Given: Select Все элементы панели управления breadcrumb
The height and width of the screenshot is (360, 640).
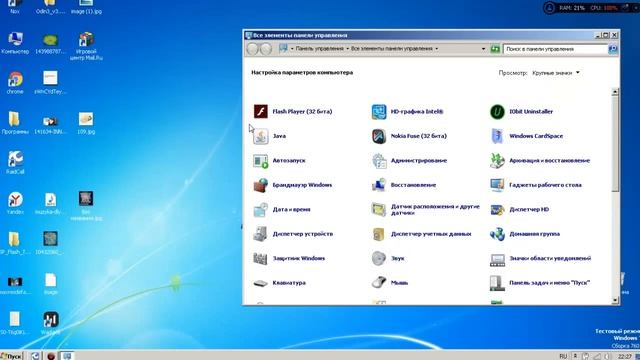Looking at the screenshot, I should pos(392,49).
